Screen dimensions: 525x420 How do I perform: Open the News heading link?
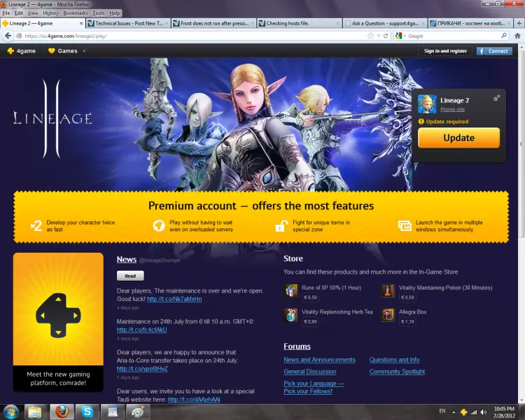(x=127, y=259)
